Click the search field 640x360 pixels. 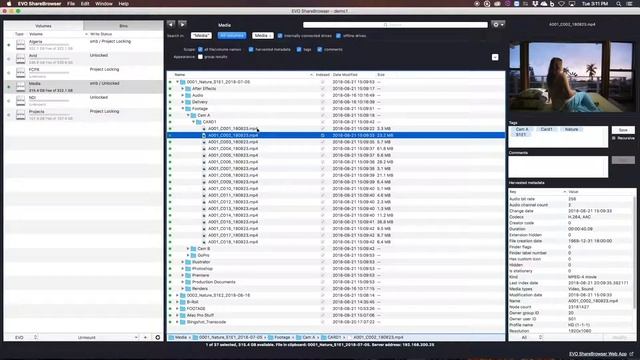(x=395, y=25)
